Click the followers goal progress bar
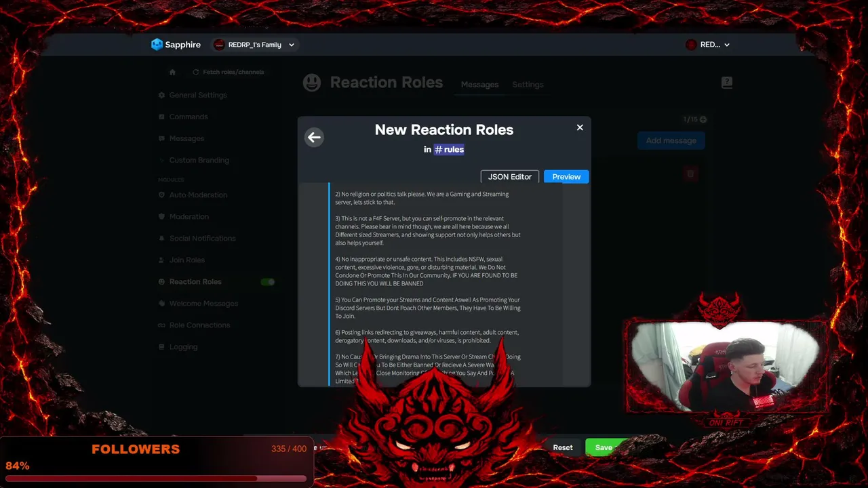868x488 pixels. click(x=157, y=478)
